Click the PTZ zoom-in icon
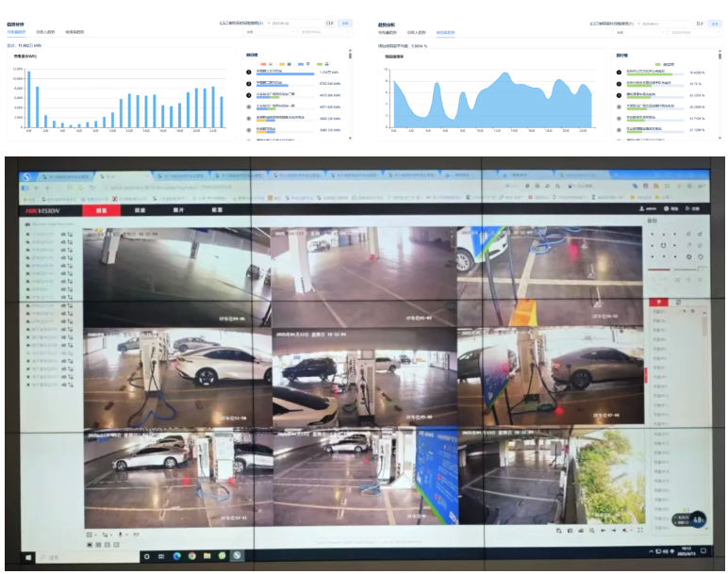728x574 pixels. pos(700,234)
